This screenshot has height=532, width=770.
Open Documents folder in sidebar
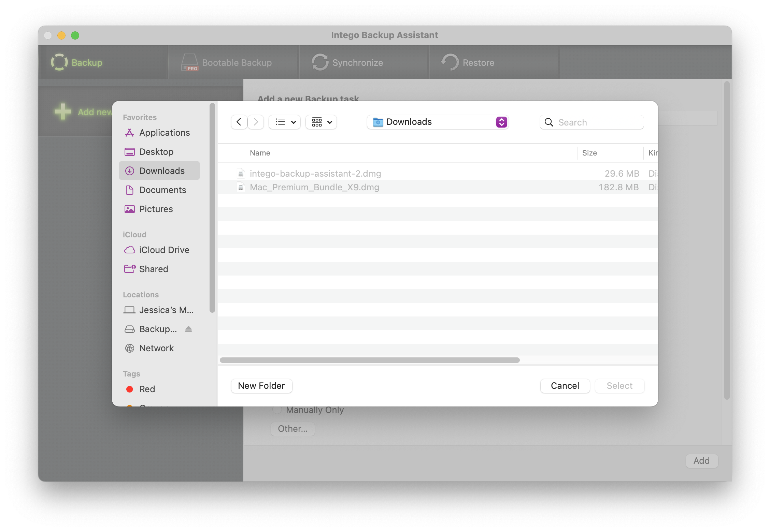point(159,190)
